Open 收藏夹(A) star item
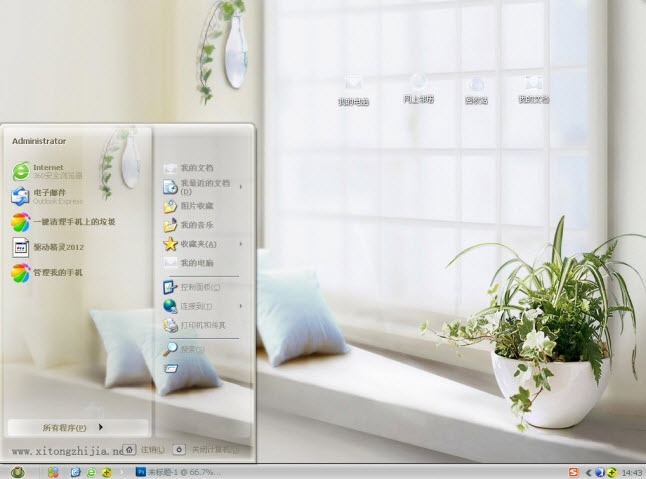This screenshot has width=646, height=479. pyautogui.click(x=190, y=244)
